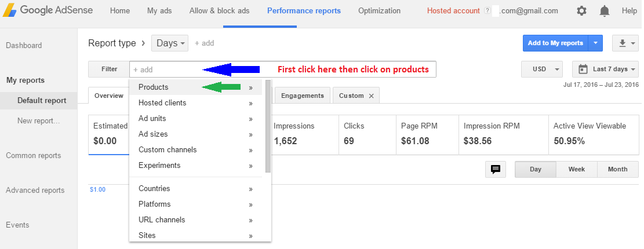This screenshot has width=644, height=249.
Task: Select Products from the filter menu
Action: click(x=195, y=87)
